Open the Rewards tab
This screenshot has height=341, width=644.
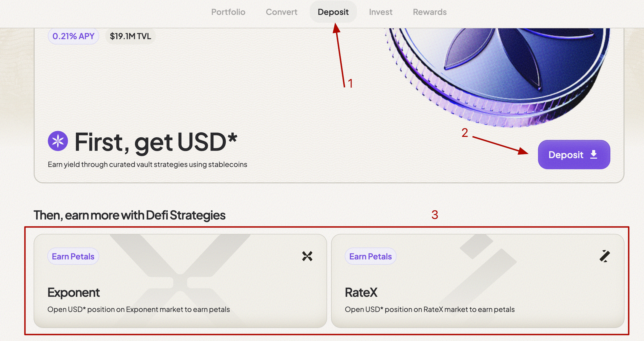pos(430,12)
